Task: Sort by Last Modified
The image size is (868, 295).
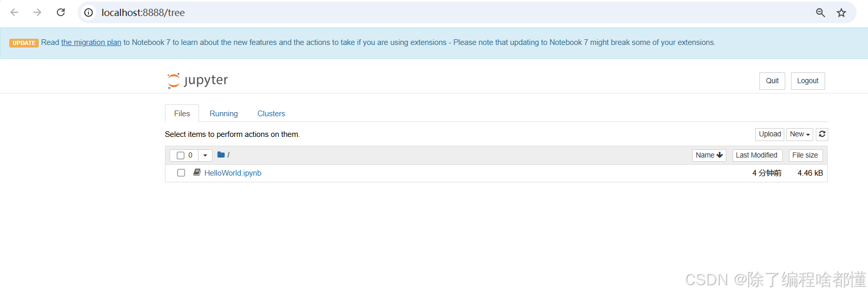Action: (757, 156)
